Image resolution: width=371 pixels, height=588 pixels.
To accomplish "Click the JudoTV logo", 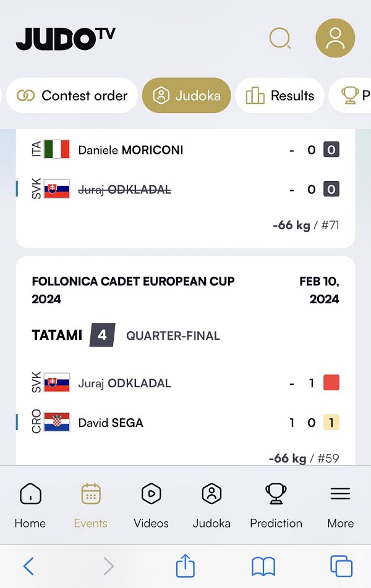I will 66,39.
